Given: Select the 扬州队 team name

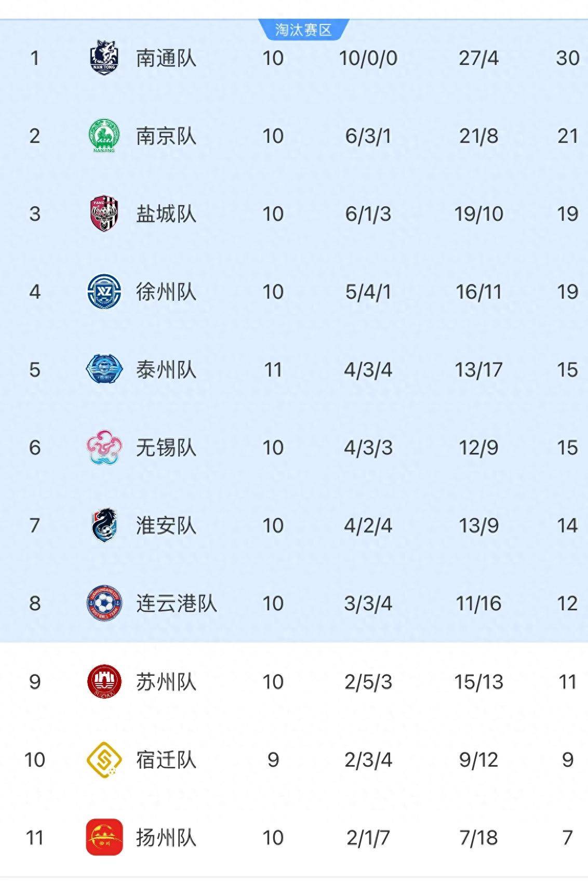Looking at the screenshot, I should [166, 838].
